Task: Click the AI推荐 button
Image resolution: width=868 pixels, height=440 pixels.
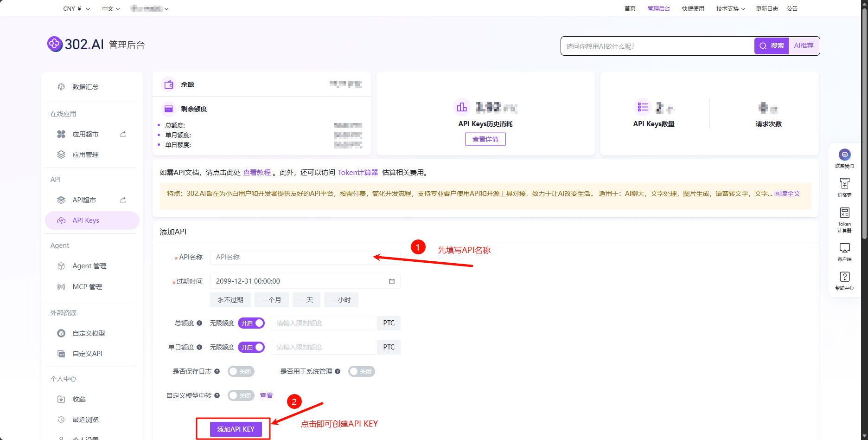Action: 804,45
